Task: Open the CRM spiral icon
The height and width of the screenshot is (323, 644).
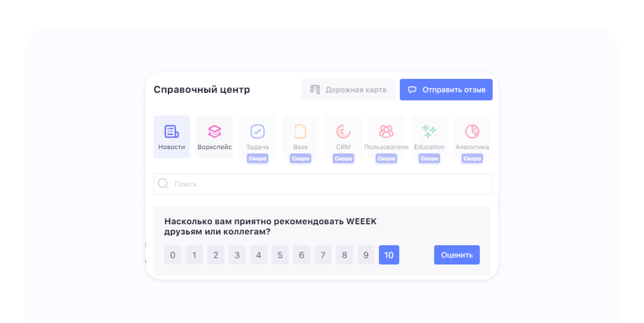Action: pyautogui.click(x=343, y=131)
